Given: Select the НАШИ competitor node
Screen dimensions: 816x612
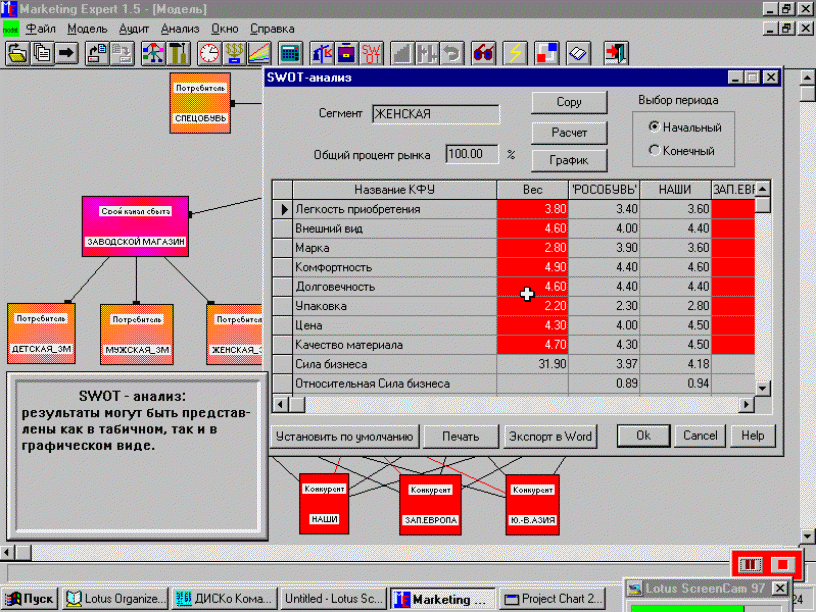Looking at the screenshot, I should pyautogui.click(x=324, y=504).
